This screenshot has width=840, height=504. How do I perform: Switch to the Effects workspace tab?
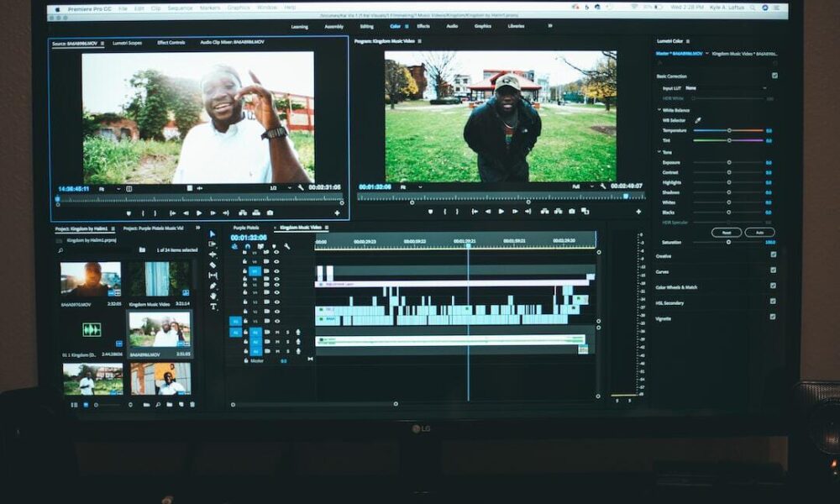pyautogui.click(x=423, y=26)
